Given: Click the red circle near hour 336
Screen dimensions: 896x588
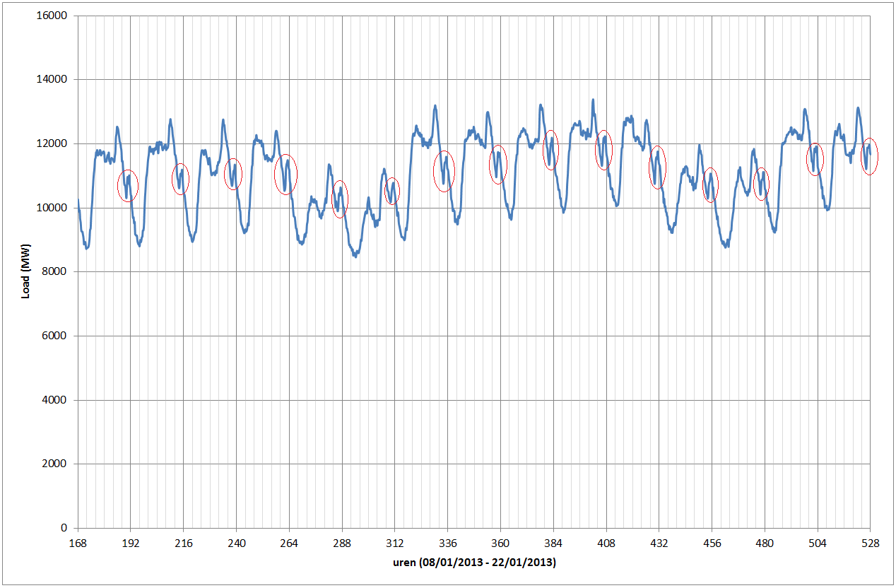Looking at the screenshot, I should click(x=444, y=171).
